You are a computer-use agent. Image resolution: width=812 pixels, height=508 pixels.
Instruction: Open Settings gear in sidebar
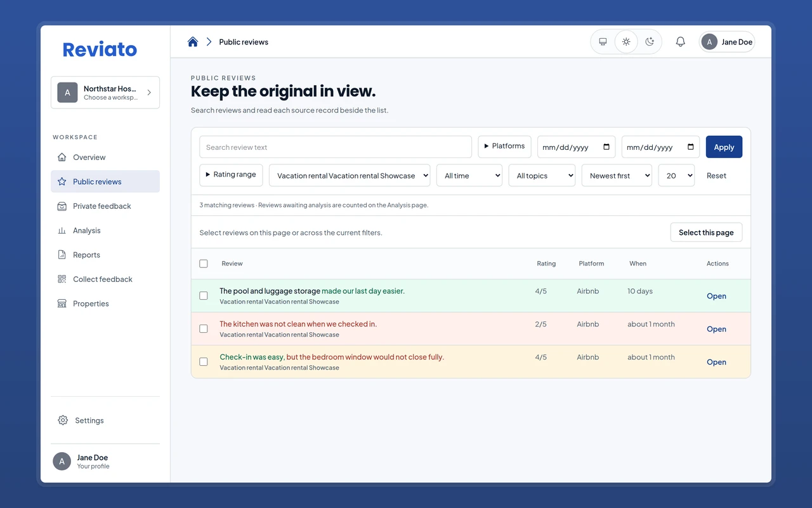(x=63, y=420)
